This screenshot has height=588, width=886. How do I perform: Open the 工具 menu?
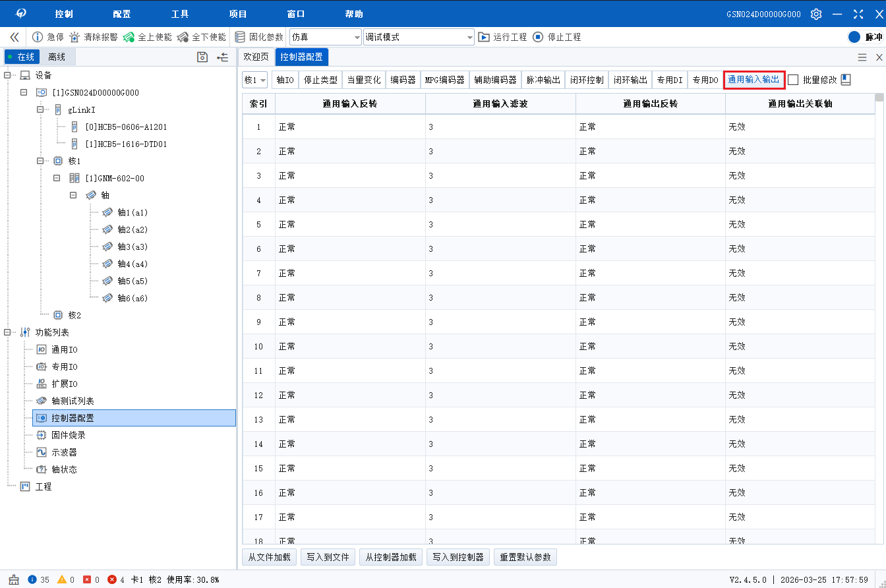tap(180, 14)
